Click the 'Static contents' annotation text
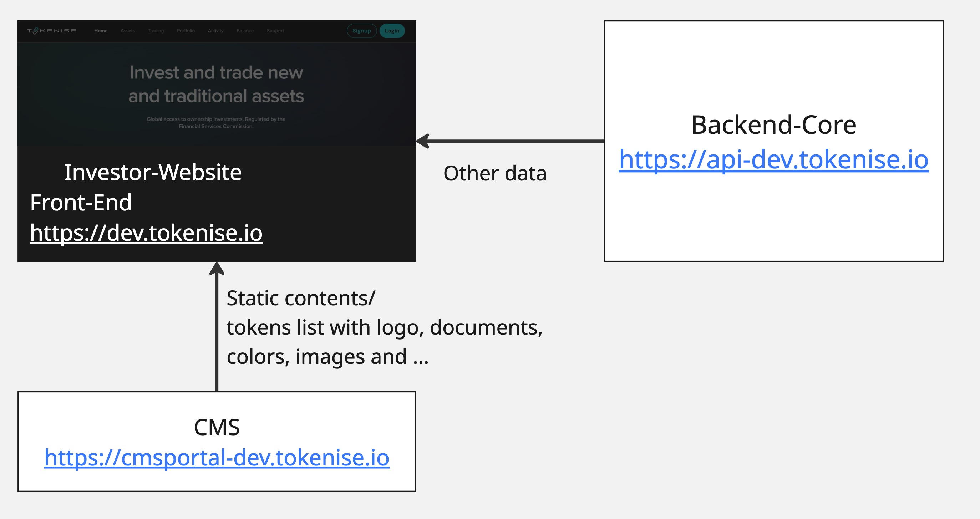980x519 pixels. pyautogui.click(x=301, y=298)
